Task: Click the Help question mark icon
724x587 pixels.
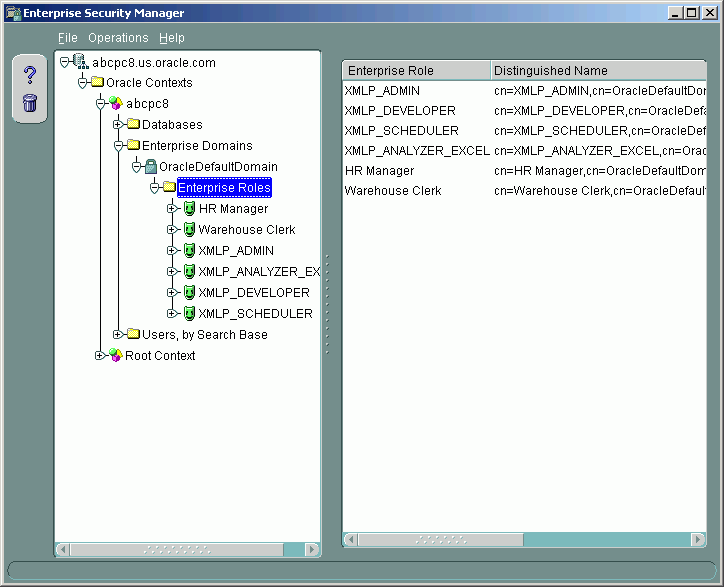Action: 30,74
